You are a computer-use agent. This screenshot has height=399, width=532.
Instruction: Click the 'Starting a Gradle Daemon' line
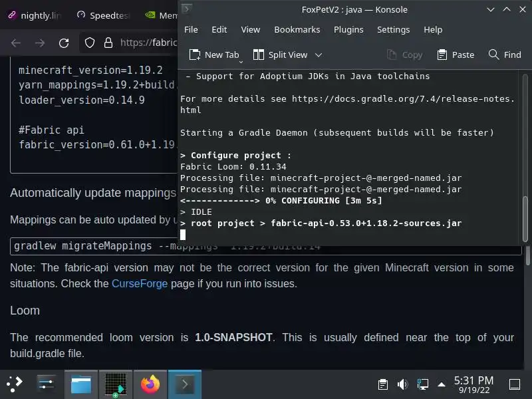(x=337, y=132)
